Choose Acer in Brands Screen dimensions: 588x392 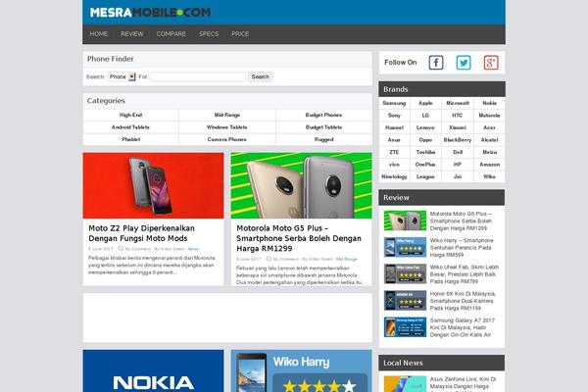[489, 127]
